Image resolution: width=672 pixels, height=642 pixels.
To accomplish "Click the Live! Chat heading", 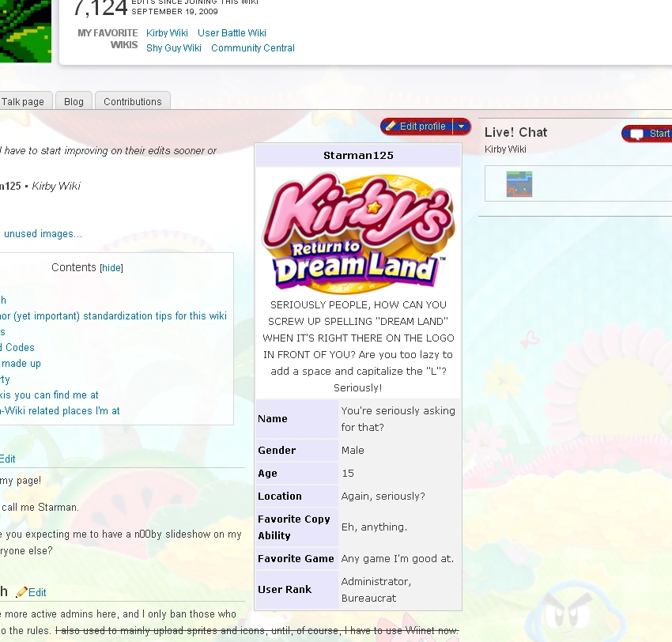I will click(515, 132).
